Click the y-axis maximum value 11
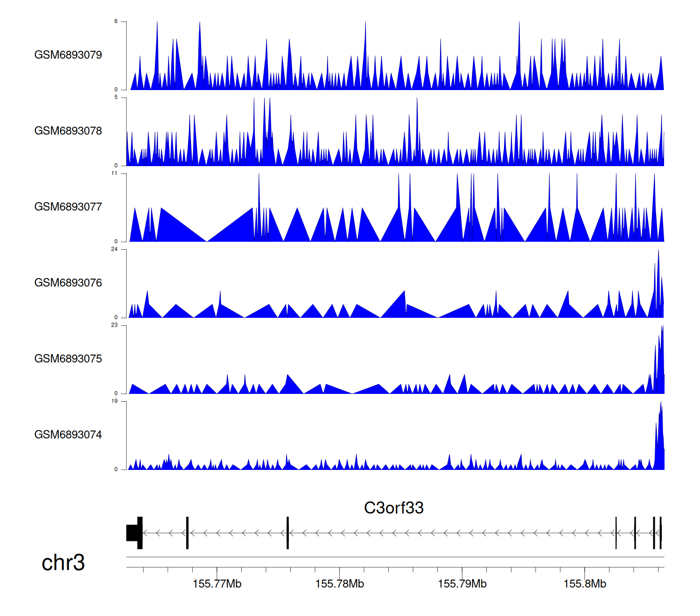This screenshot has width=700, height=616. [114, 173]
